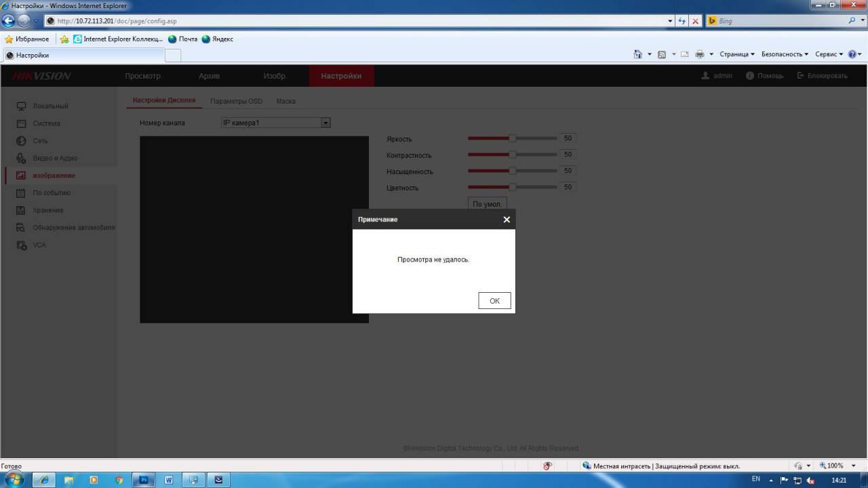Open the Настройки Дисплея subtab
868x488 pixels.
pyautogui.click(x=164, y=100)
